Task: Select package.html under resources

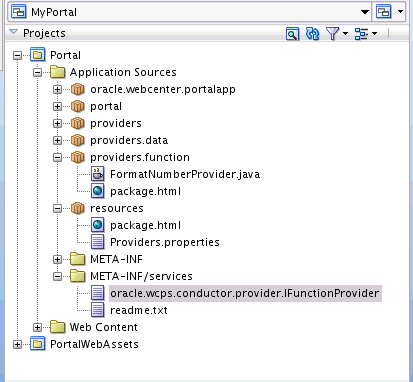Action: click(145, 226)
